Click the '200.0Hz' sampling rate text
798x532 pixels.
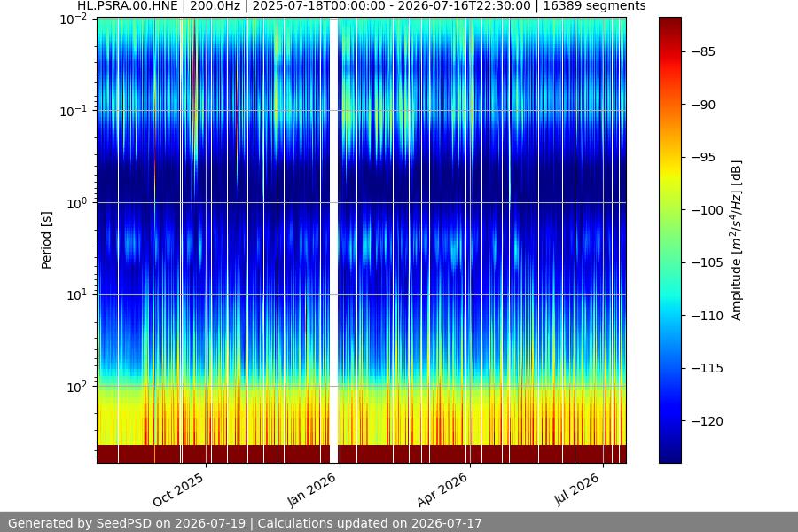(215, 6)
